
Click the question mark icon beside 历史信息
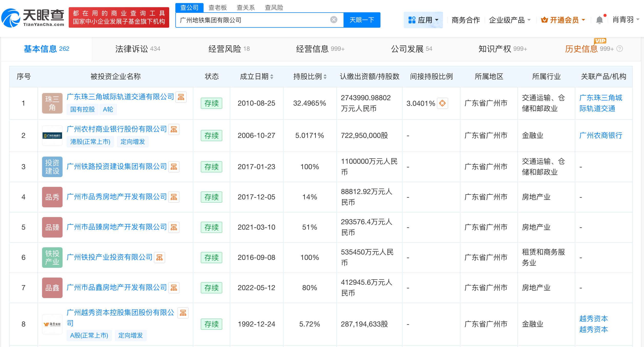(x=619, y=49)
